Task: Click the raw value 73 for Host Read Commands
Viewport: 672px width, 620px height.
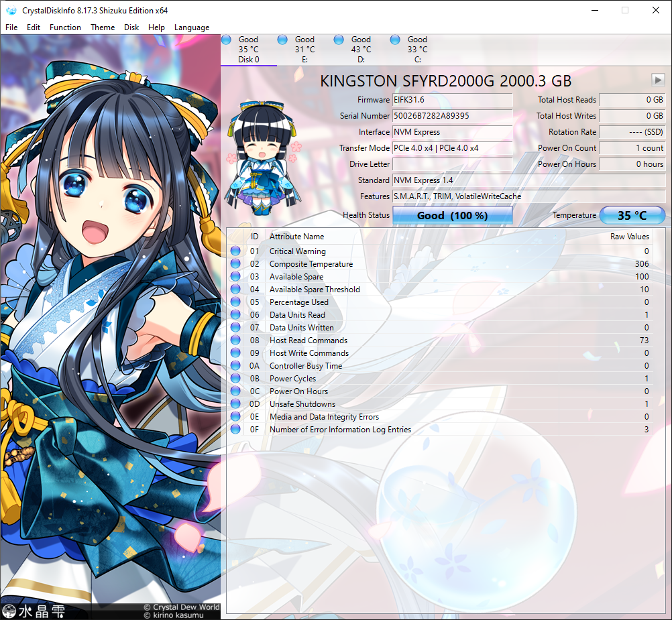Action: click(644, 340)
